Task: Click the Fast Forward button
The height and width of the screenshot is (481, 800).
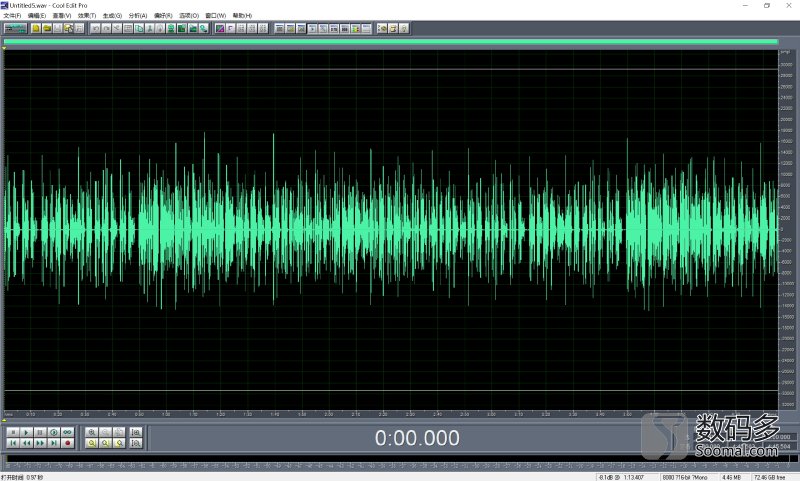Action: [40, 442]
